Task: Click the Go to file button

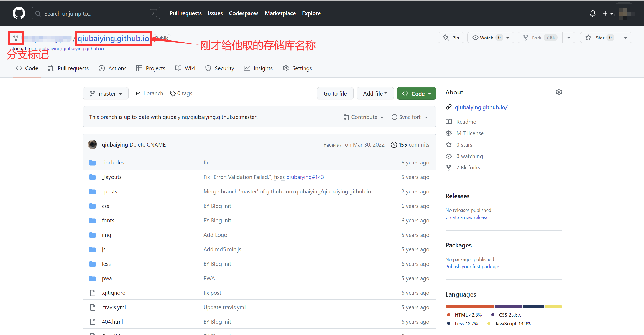Action: pos(335,93)
